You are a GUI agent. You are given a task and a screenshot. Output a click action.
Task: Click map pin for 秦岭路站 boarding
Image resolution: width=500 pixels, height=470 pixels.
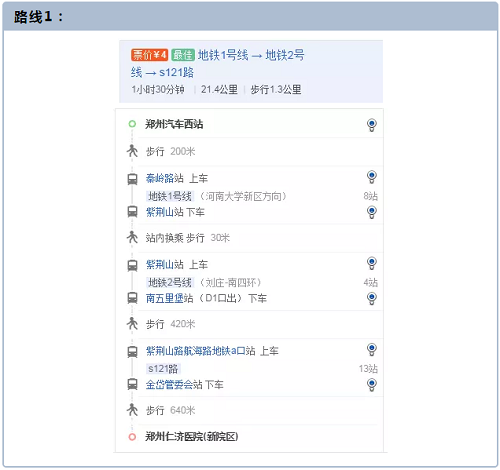tap(372, 177)
